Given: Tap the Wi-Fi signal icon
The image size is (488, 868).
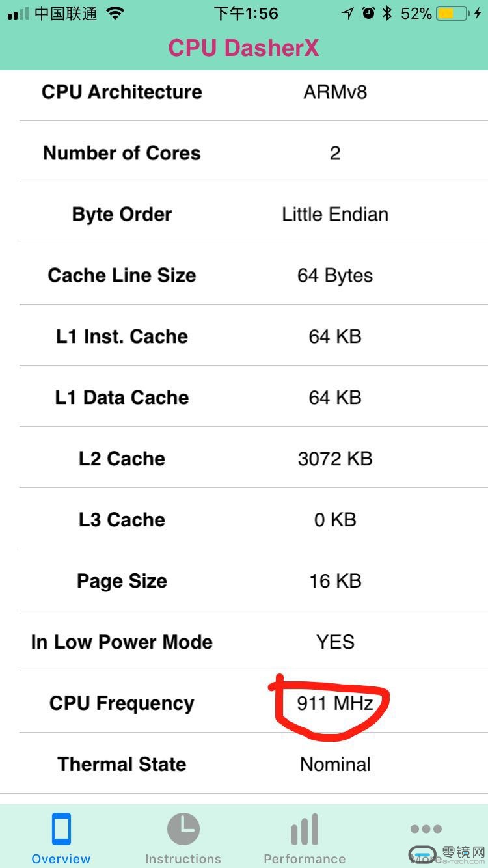Looking at the screenshot, I should (x=115, y=14).
